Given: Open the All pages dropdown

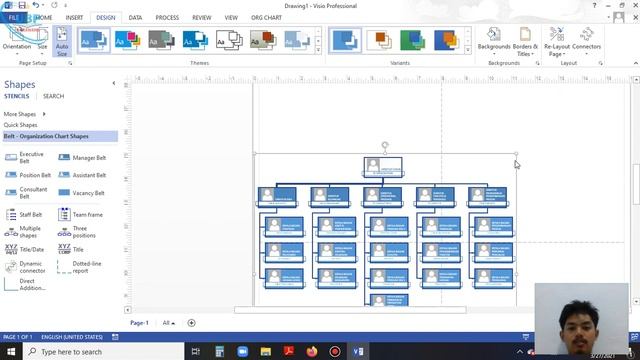Looking at the screenshot, I should 169,323.
